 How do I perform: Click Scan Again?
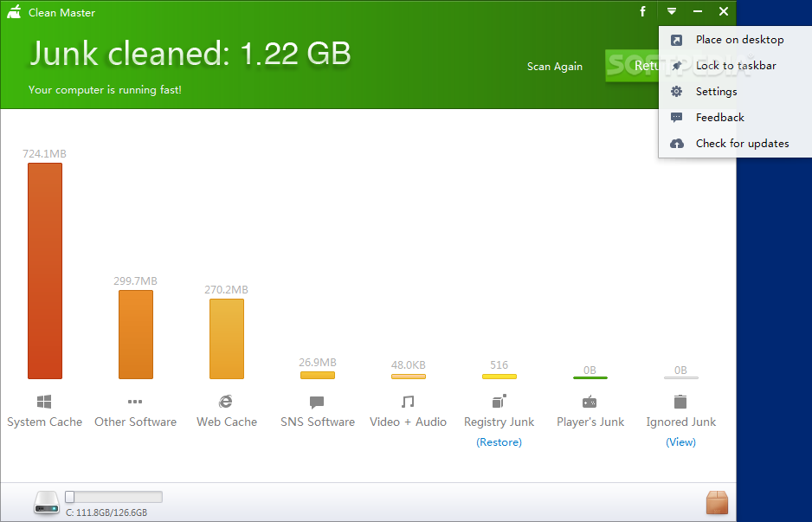pyautogui.click(x=555, y=67)
